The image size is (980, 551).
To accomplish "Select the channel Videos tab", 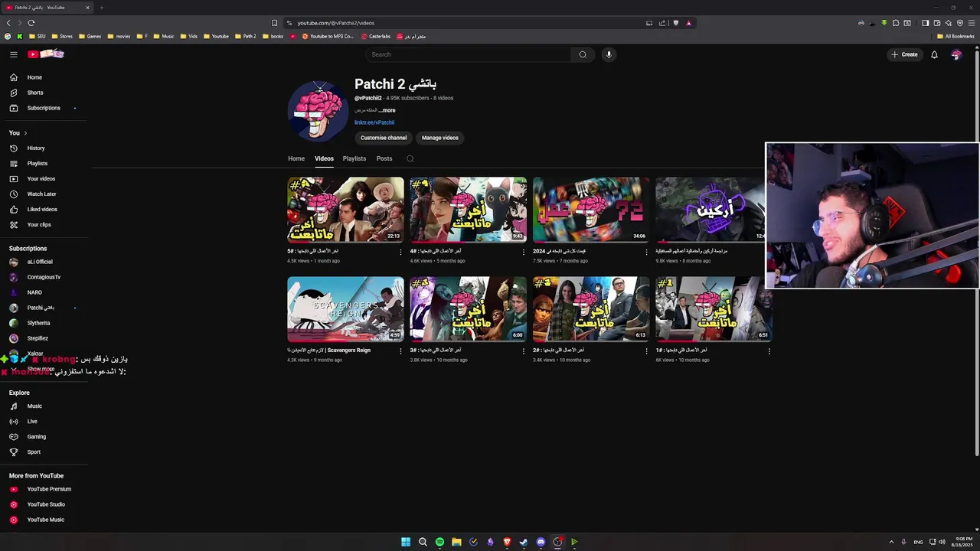I will (324, 158).
